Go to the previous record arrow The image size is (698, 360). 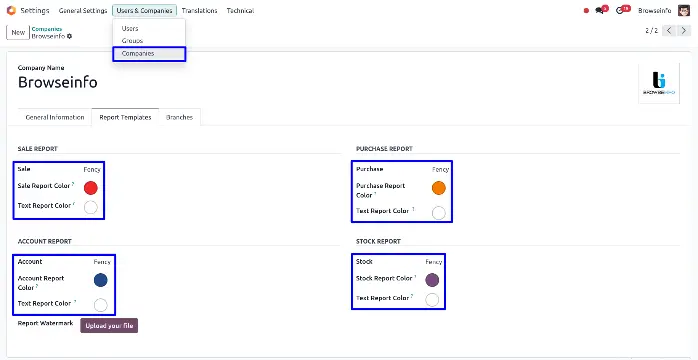click(x=670, y=31)
